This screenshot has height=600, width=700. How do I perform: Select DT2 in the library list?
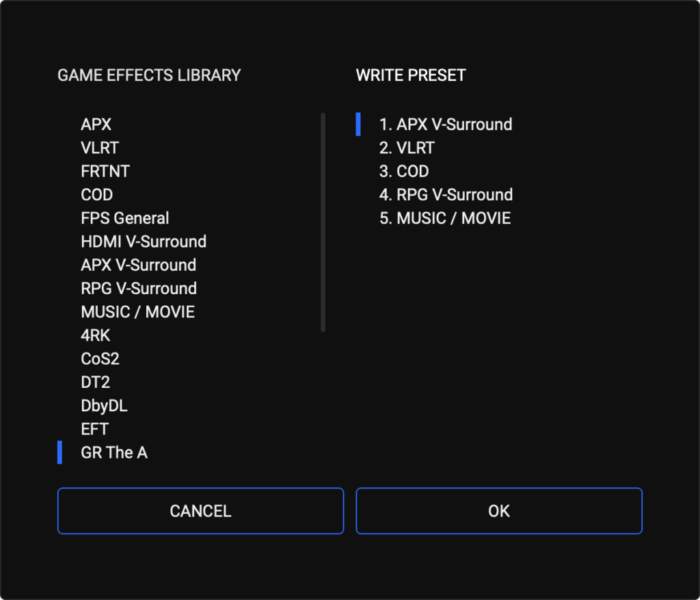click(96, 382)
